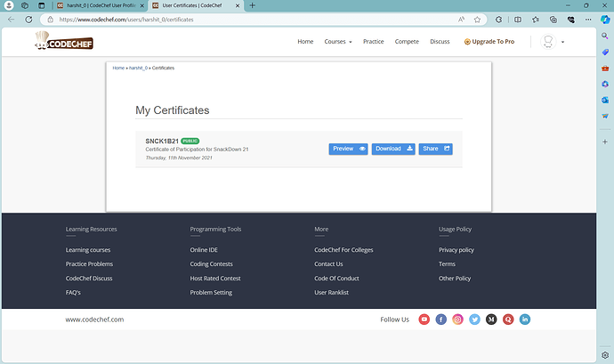Click the harshit_0 breadcrumb link
The height and width of the screenshot is (364, 614).
[138, 68]
